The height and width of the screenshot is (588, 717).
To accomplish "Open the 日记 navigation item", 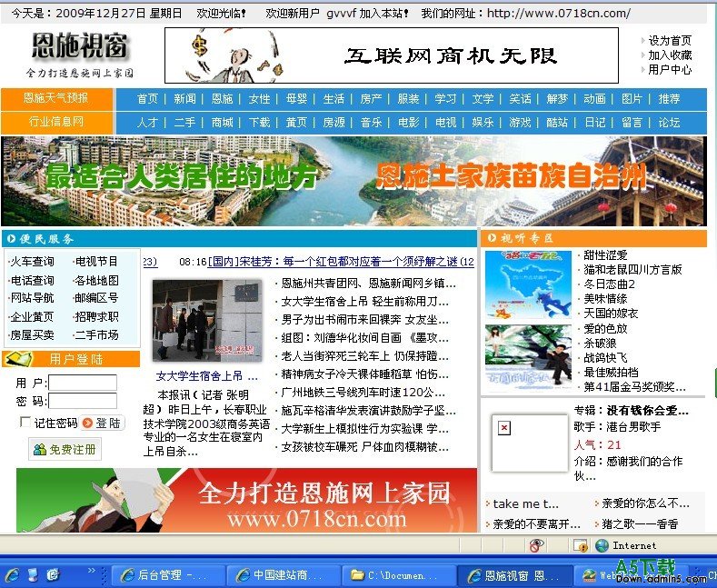I will click(x=594, y=123).
